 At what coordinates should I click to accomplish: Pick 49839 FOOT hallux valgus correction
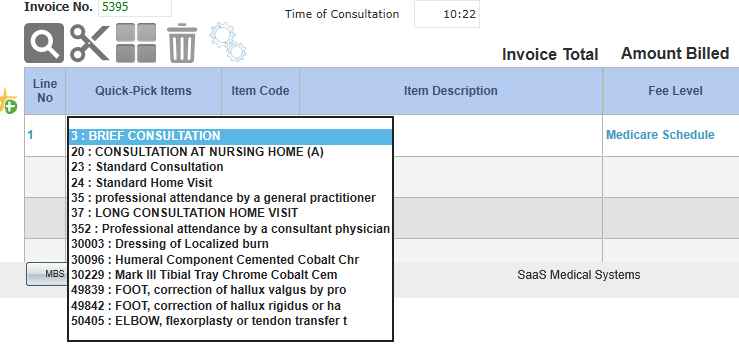(208, 290)
